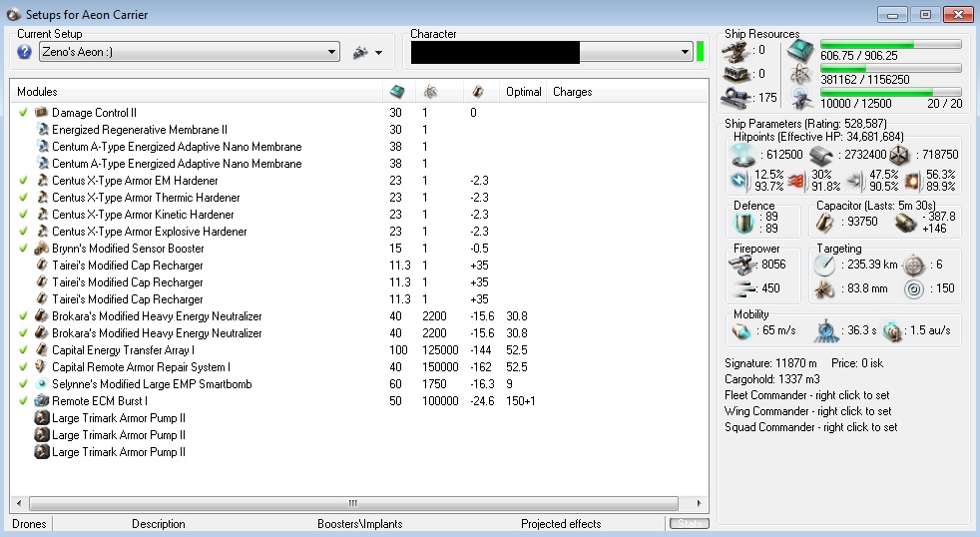Click the scrollbar left arrow

point(19,503)
